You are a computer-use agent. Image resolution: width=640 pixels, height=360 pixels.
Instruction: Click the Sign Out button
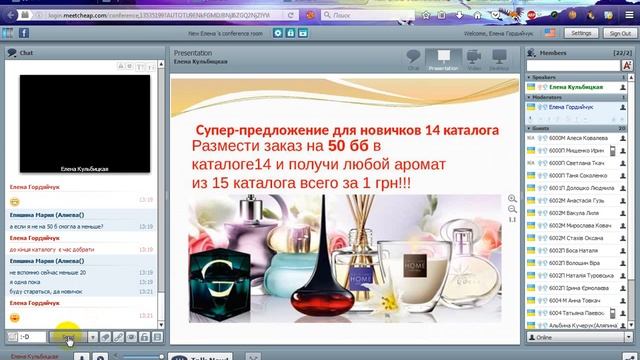(x=620, y=33)
